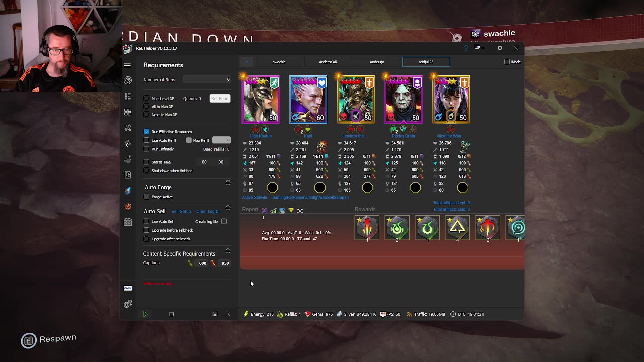Click the Max Refill value field

(221, 140)
